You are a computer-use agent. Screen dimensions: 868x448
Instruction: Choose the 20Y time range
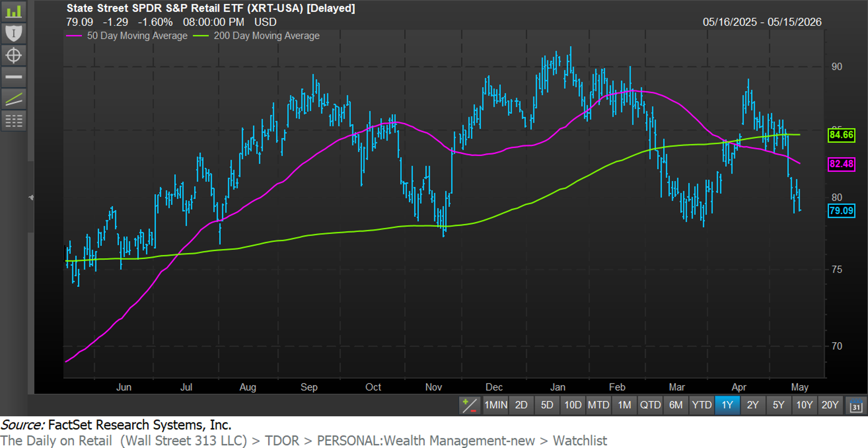pos(830,405)
